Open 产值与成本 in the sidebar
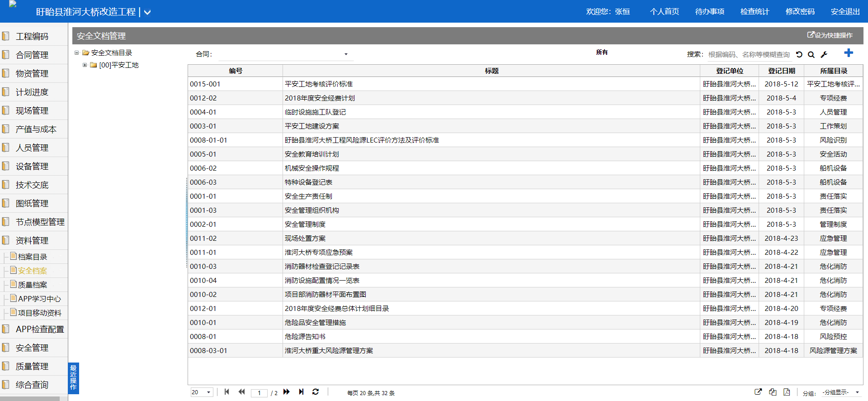This screenshot has height=401, width=868. (36, 129)
